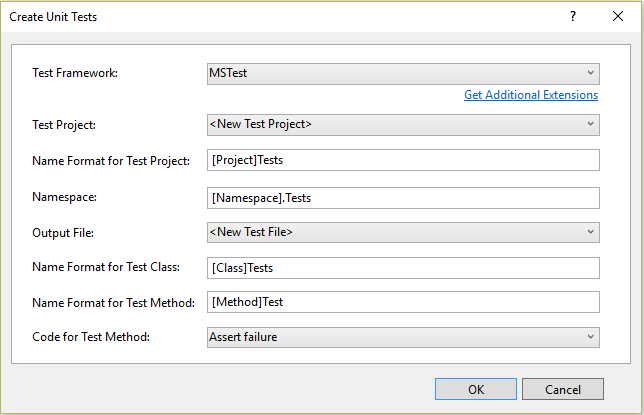Click the Create Unit Tests title bar text

(x=54, y=17)
